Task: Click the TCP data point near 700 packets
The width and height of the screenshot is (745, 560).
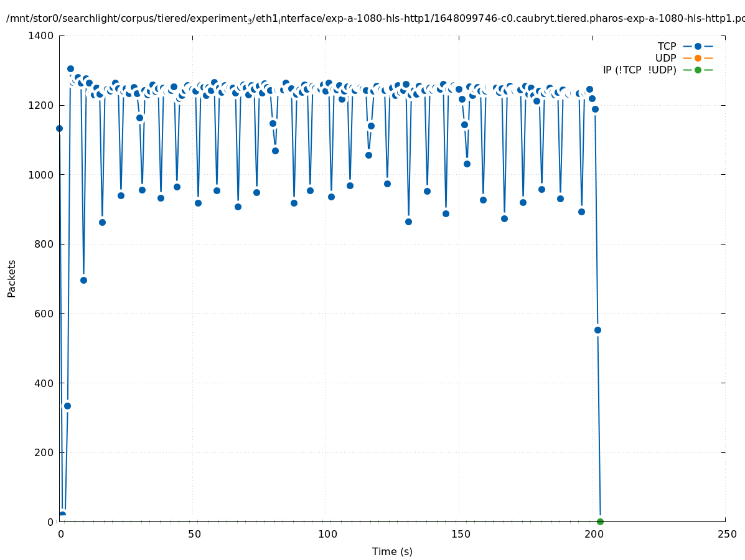Action: pyautogui.click(x=83, y=280)
